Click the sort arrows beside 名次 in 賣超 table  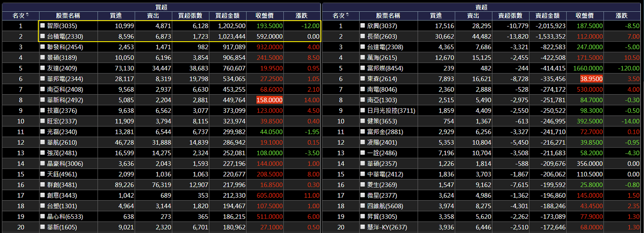[347, 15]
